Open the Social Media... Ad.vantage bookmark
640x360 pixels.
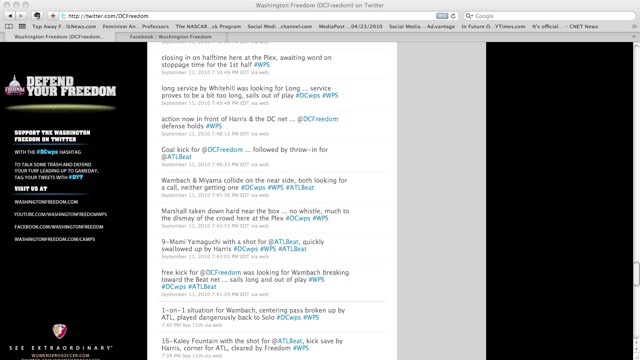(x=422, y=27)
